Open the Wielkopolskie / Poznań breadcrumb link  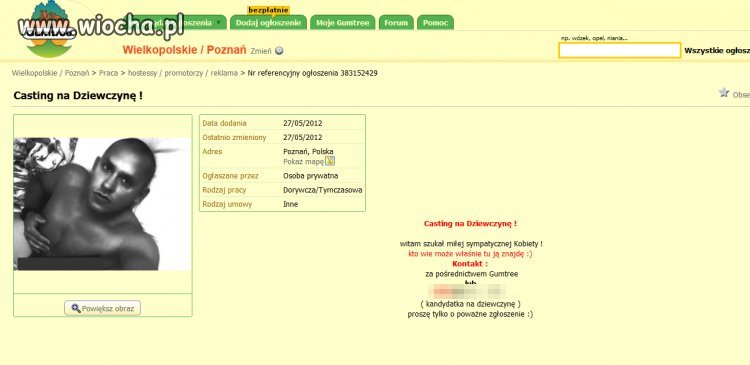coord(50,73)
